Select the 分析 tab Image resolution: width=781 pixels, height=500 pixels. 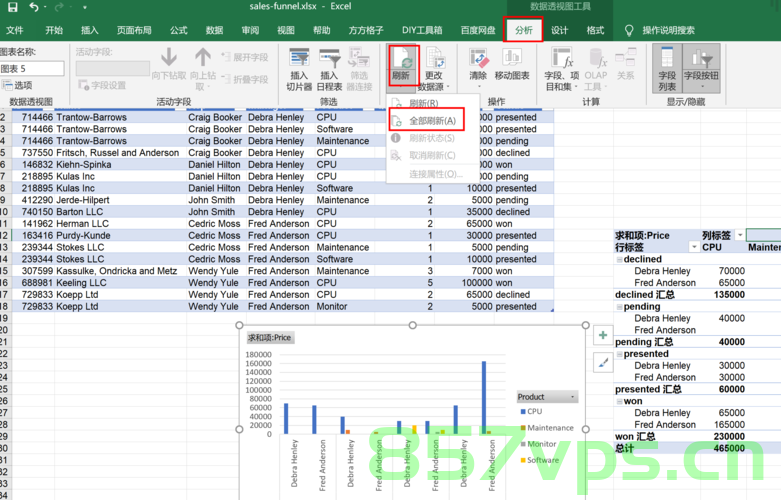tap(523, 30)
